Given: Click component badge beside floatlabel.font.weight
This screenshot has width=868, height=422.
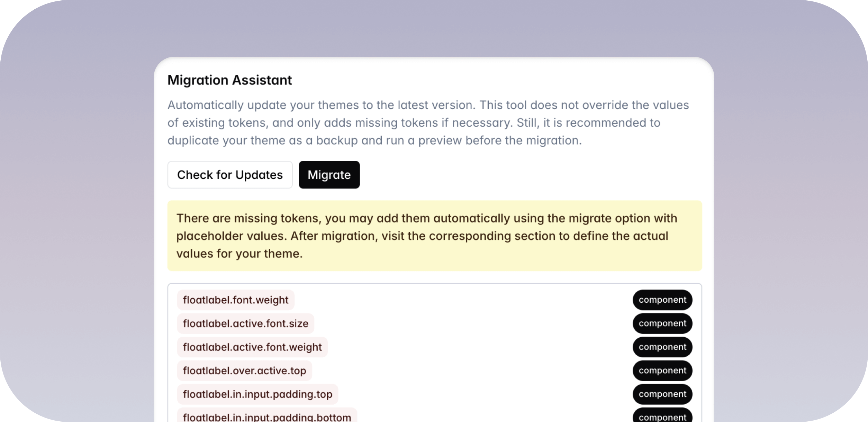Looking at the screenshot, I should click(x=662, y=300).
